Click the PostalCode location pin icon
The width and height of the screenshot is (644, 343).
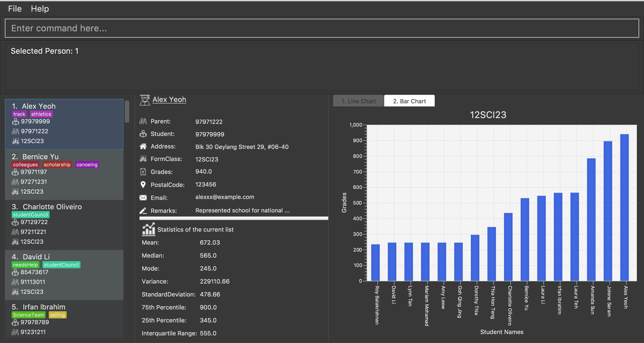tap(143, 184)
